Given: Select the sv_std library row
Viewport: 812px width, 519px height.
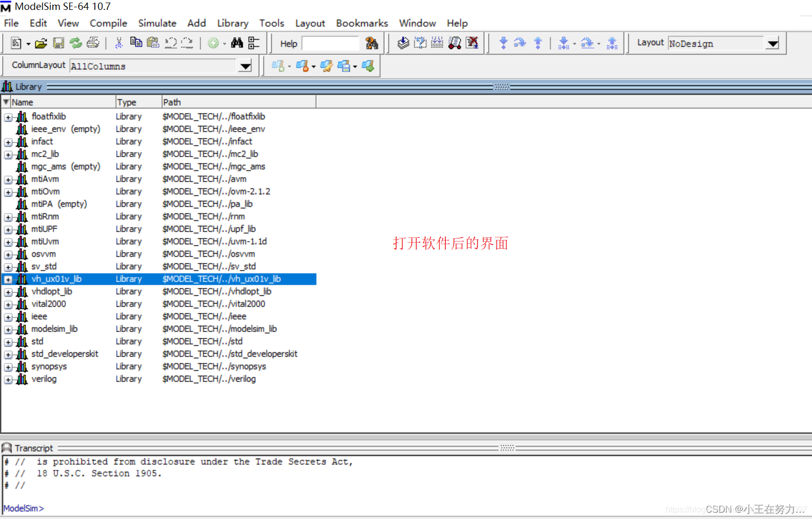Looking at the screenshot, I should (159, 267).
